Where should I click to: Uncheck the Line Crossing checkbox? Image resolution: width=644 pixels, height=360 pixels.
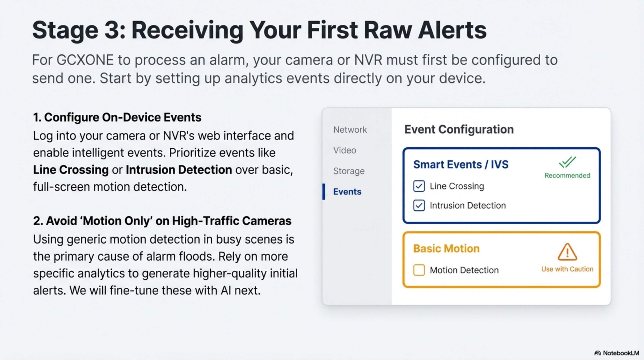point(419,186)
